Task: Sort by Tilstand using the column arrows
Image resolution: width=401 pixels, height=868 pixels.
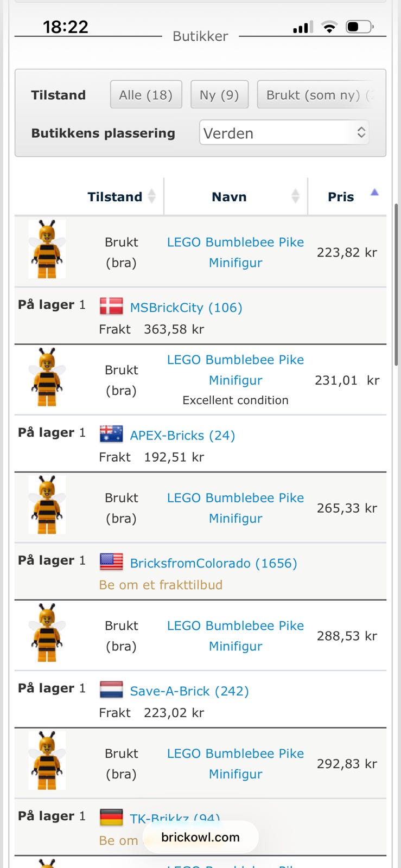Action: pos(152,196)
